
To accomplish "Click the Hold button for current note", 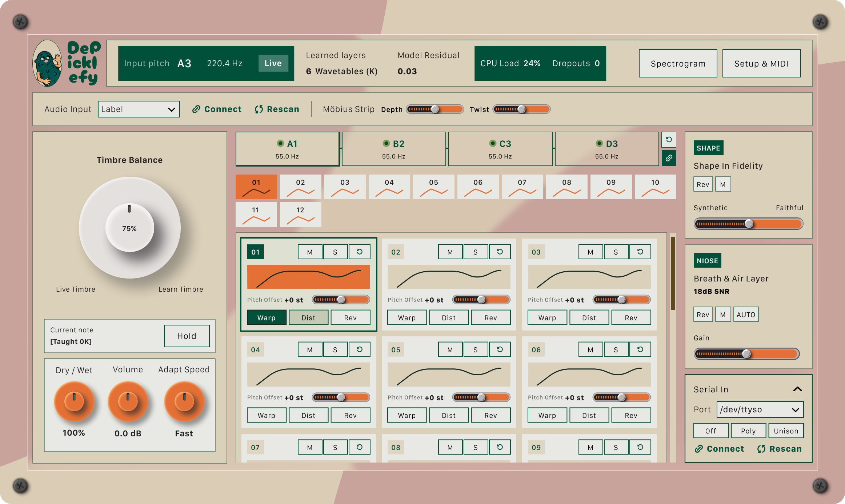I will pyautogui.click(x=187, y=336).
